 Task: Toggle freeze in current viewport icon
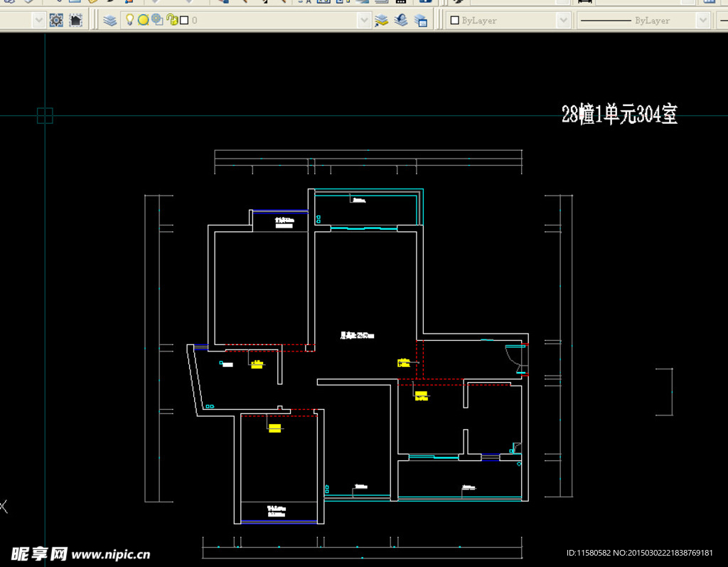[x=157, y=21]
